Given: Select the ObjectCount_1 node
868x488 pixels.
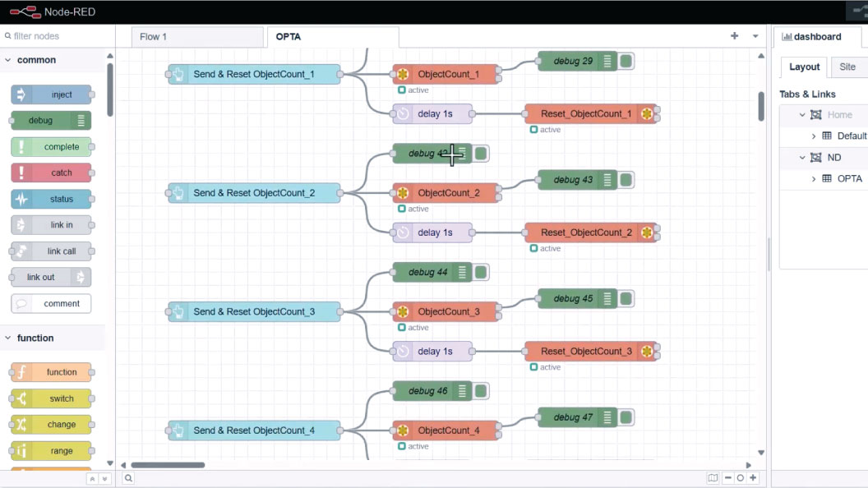Looking at the screenshot, I should point(447,74).
